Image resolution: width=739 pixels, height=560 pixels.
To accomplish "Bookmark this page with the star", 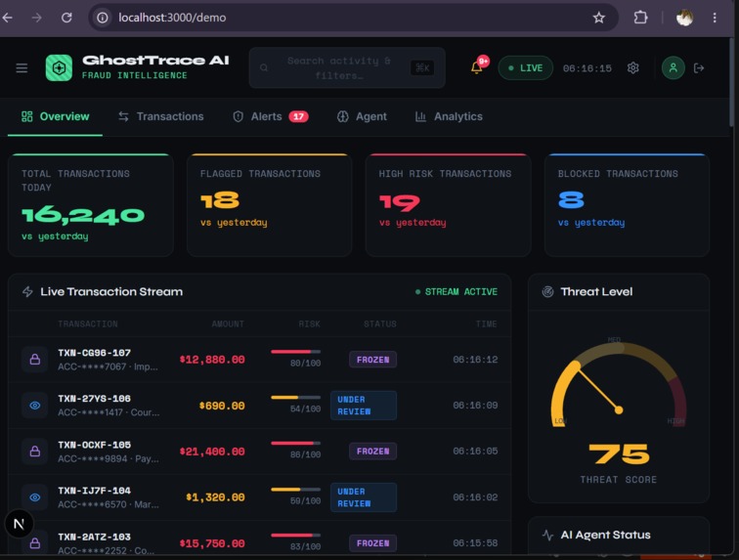I will pos(598,18).
